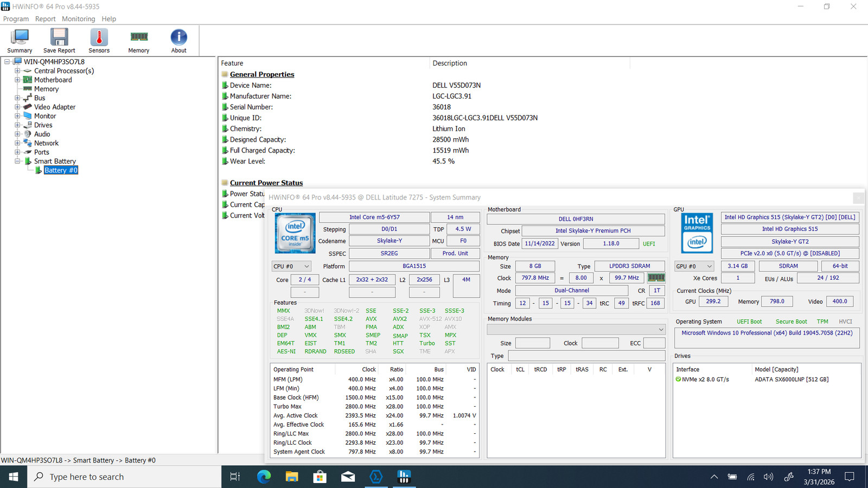The image size is (868, 488).
Task: Expand the Central Processor(s) node
Action: 17,71
